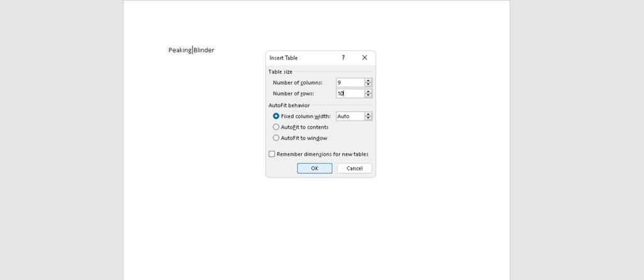
Task: Close the Insert Table dialog
Action: coord(364,58)
